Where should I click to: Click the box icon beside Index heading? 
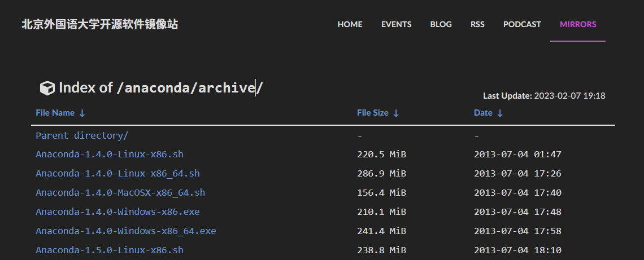point(47,88)
